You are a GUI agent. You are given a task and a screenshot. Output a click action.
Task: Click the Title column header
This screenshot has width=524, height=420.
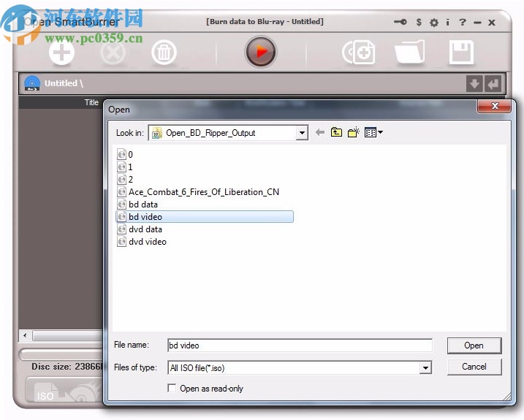(x=91, y=102)
